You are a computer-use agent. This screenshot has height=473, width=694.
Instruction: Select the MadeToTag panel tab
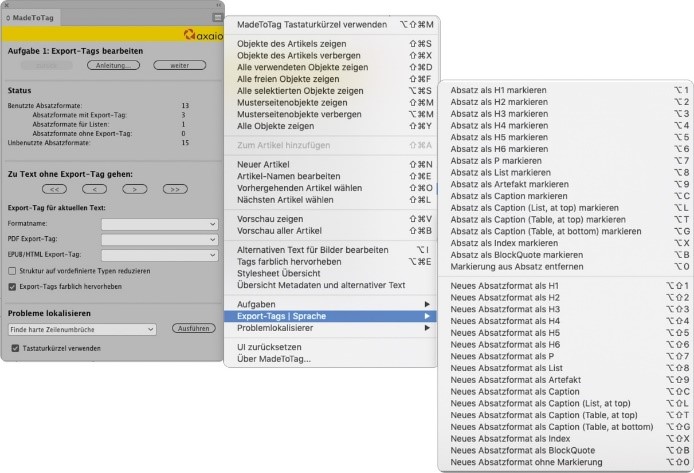click(31, 18)
